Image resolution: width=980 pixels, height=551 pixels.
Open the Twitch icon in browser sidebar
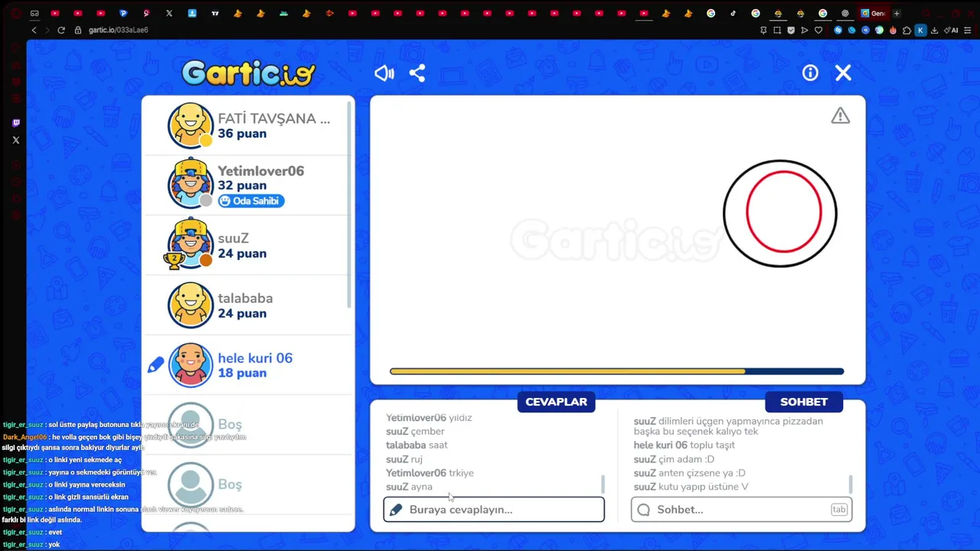coord(16,123)
